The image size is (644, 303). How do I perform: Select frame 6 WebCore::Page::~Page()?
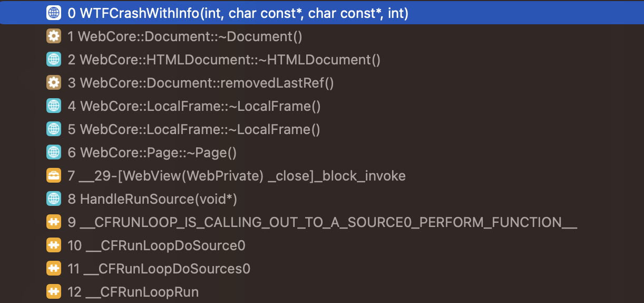[x=152, y=153]
